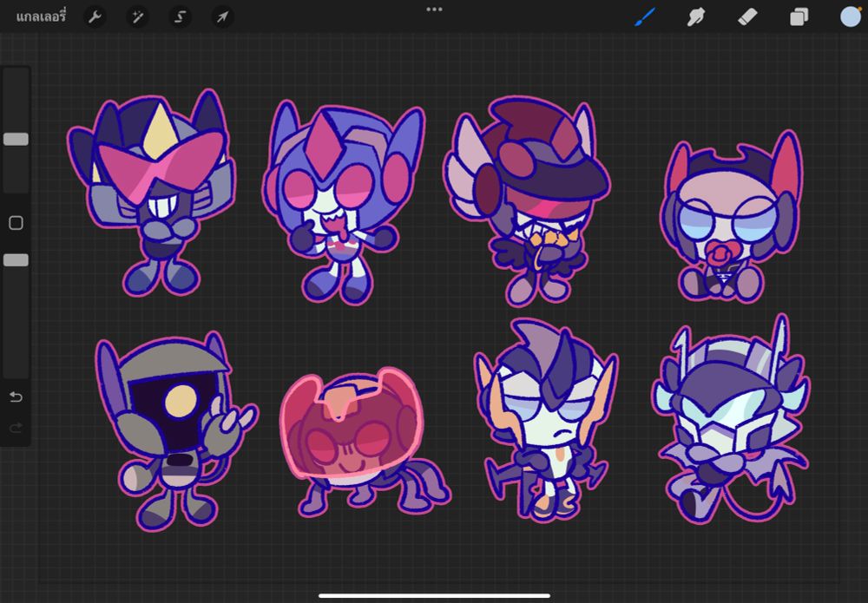Open the Actions wrench menu

click(x=95, y=17)
